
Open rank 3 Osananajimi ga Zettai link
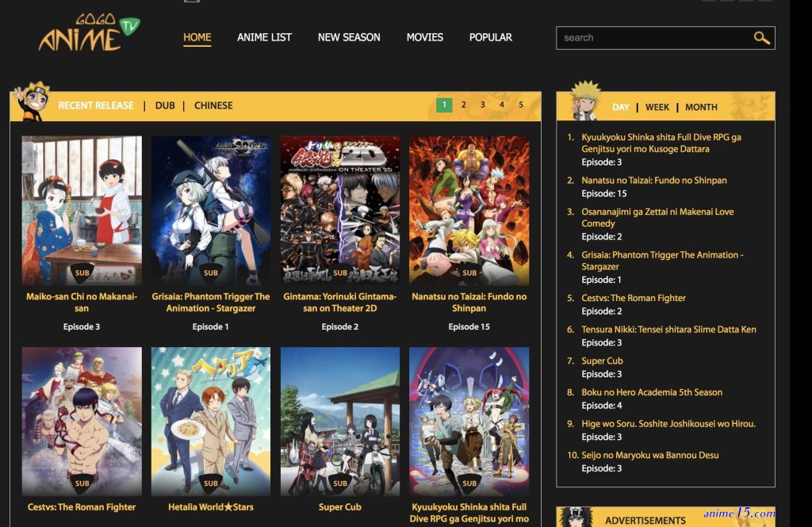point(657,217)
